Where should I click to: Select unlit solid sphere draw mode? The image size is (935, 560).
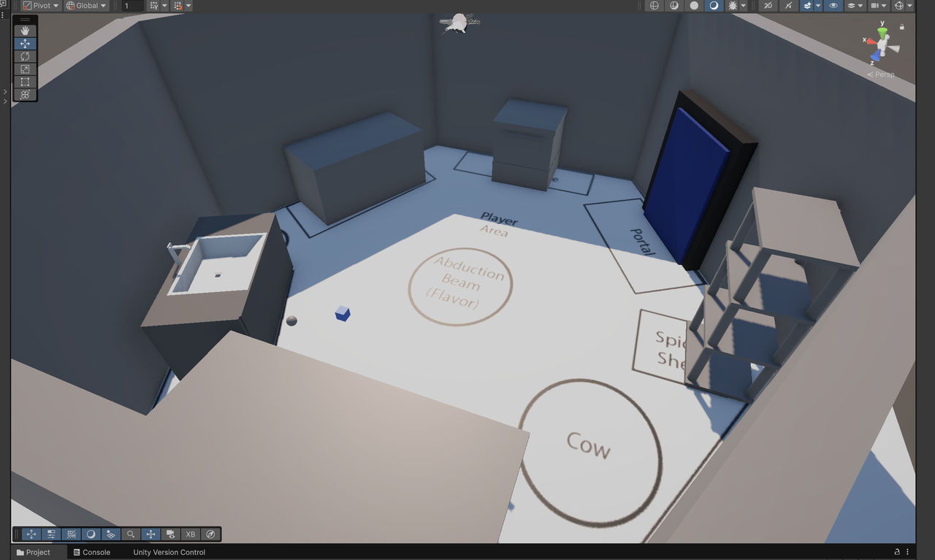694,6
